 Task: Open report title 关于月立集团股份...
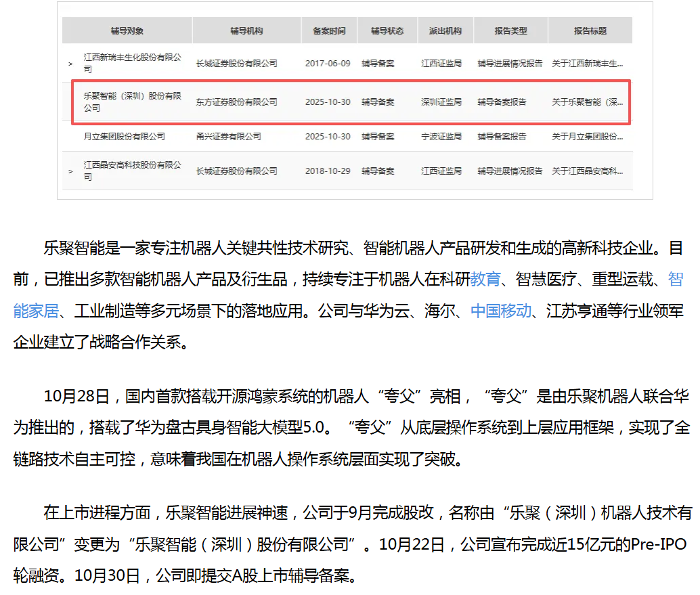588,136
